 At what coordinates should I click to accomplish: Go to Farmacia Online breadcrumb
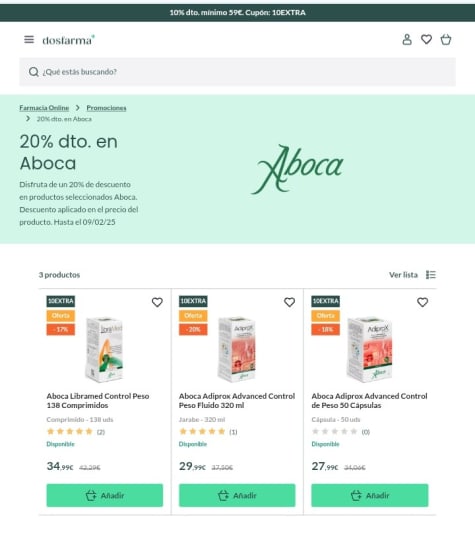coord(44,108)
